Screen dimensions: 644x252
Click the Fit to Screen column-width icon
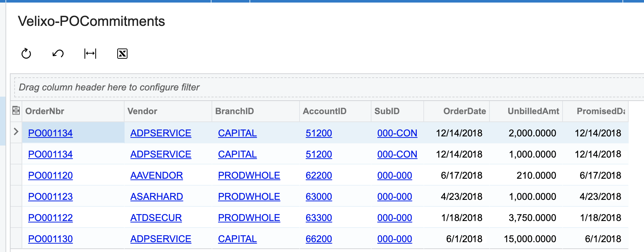tap(90, 54)
